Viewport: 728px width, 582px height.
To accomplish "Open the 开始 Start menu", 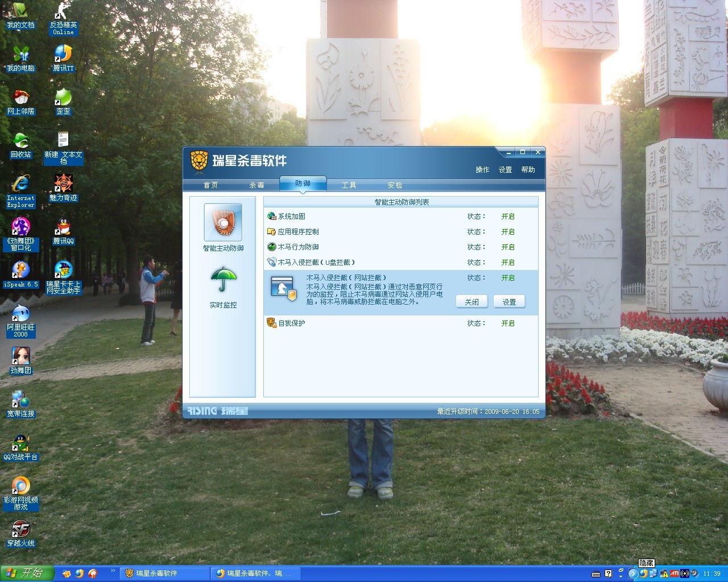I will coord(27,573).
